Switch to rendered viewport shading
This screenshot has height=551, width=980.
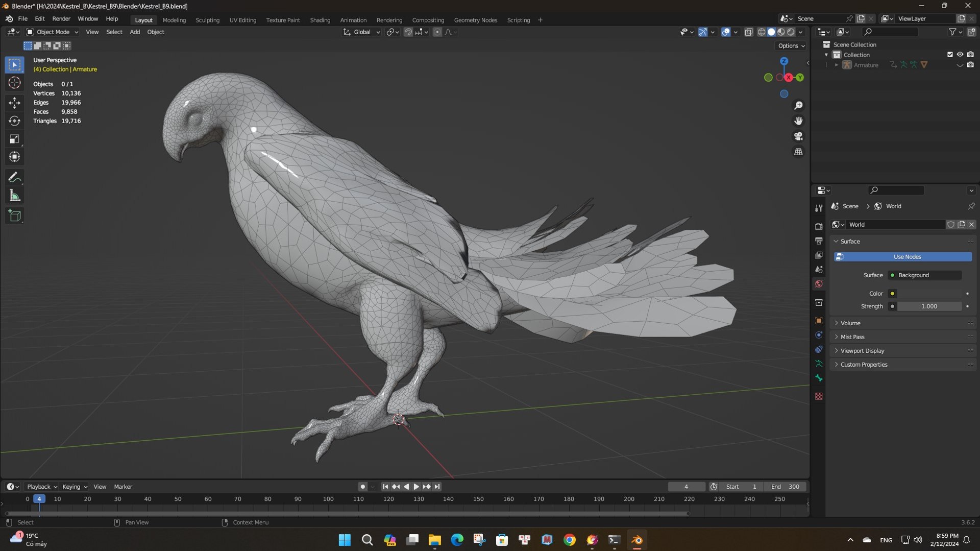[x=791, y=32]
